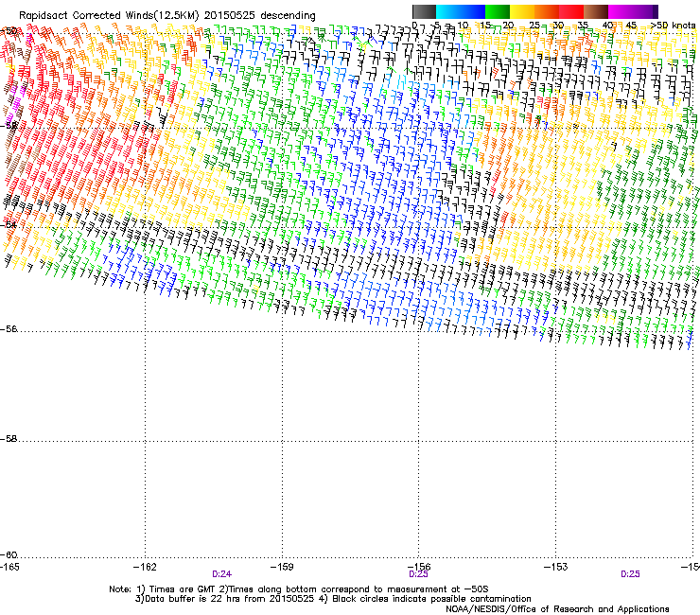Click the '-153' longitude axis label
The height and width of the screenshot is (615, 700).
[x=556, y=567]
